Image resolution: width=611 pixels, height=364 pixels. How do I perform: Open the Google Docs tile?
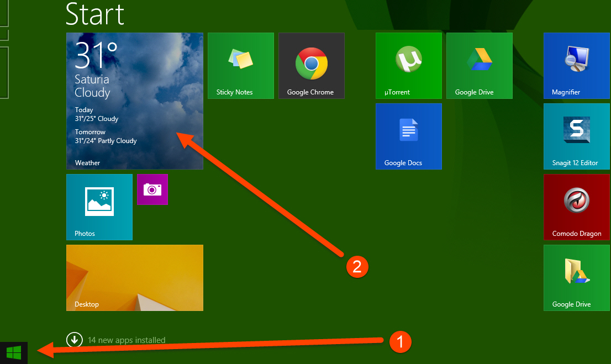408,136
